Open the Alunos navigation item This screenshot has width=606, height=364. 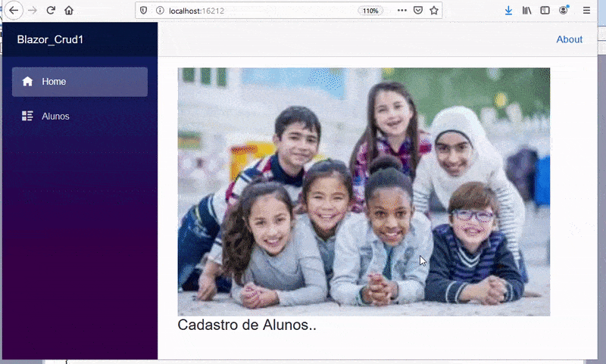tap(80, 117)
